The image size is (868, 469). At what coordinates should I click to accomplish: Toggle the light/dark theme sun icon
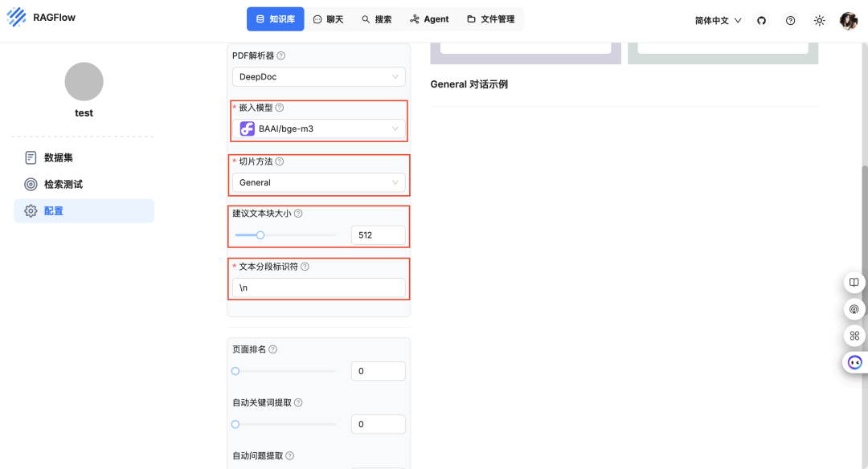point(819,20)
